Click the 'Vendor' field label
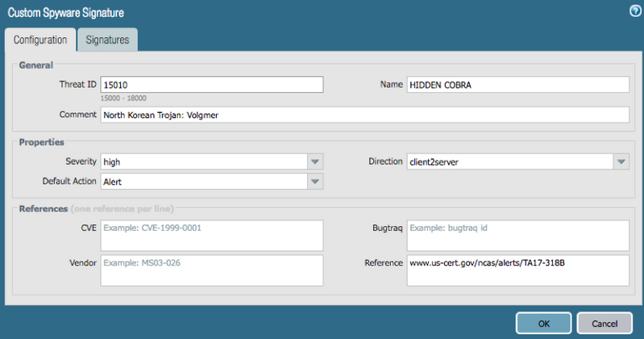Screen dimensions: 644x339 [83, 263]
